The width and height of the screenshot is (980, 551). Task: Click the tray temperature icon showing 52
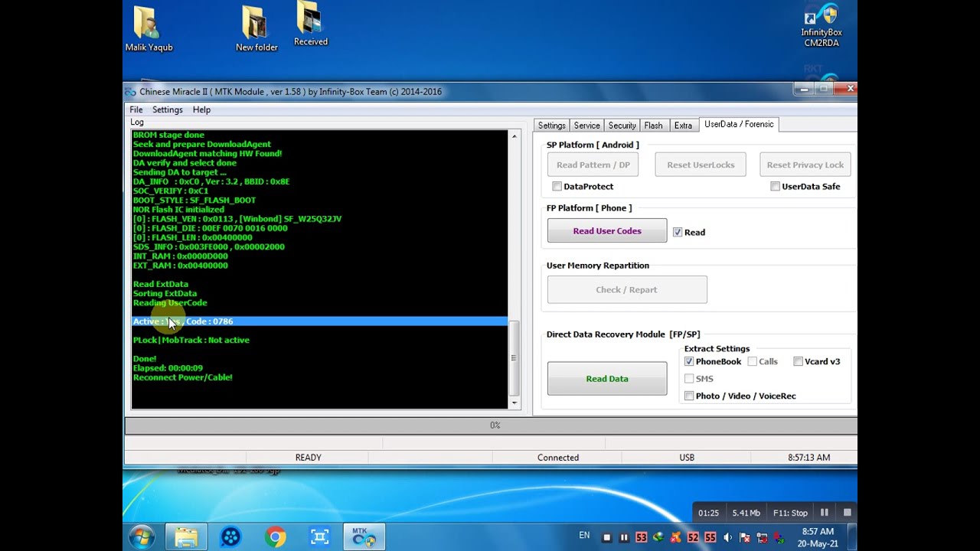693,537
